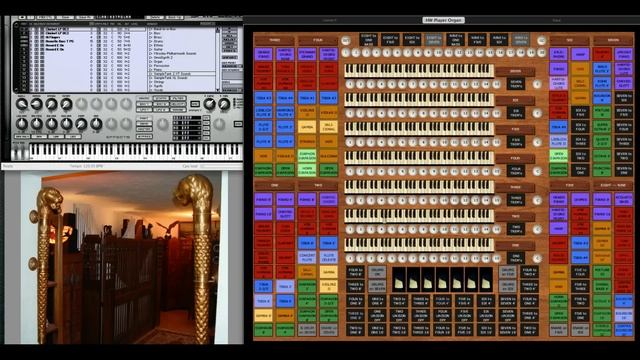This screenshot has height=360, width=640.
Task: Toggle the SIX TREM'S tremulant button
Action: [x=516, y=113]
